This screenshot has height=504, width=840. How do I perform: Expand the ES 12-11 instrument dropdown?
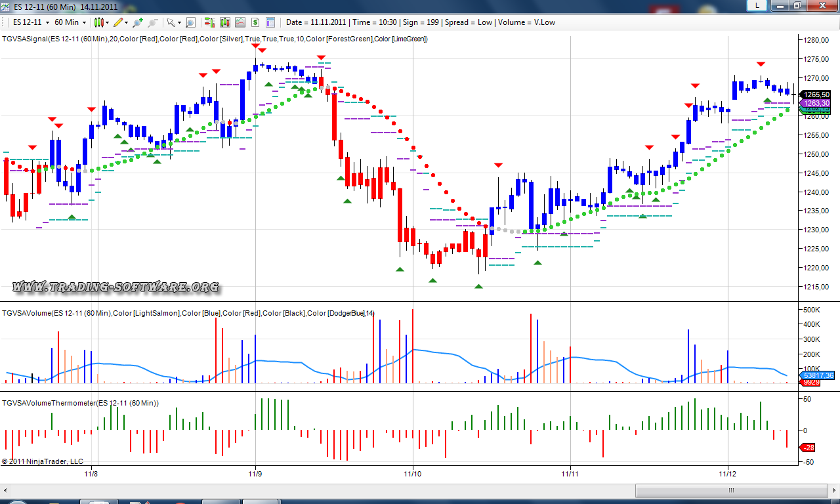(x=31, y=22)
